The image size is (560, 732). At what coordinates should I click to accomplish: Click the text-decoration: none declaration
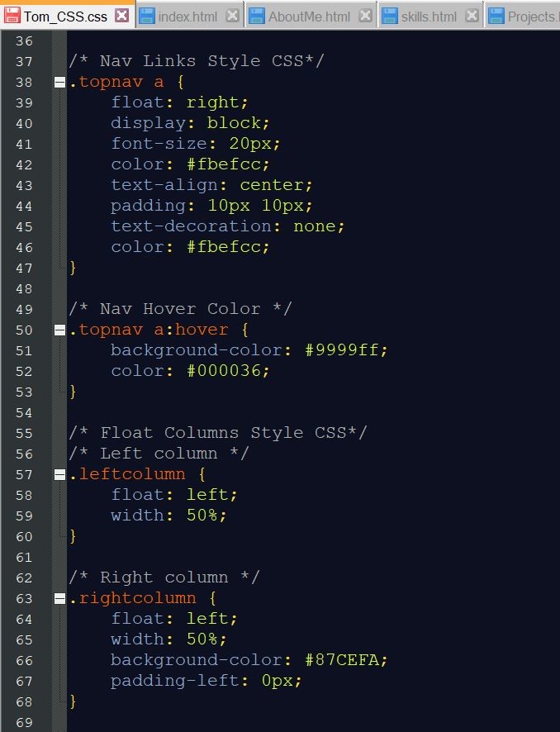click(227, 226)
